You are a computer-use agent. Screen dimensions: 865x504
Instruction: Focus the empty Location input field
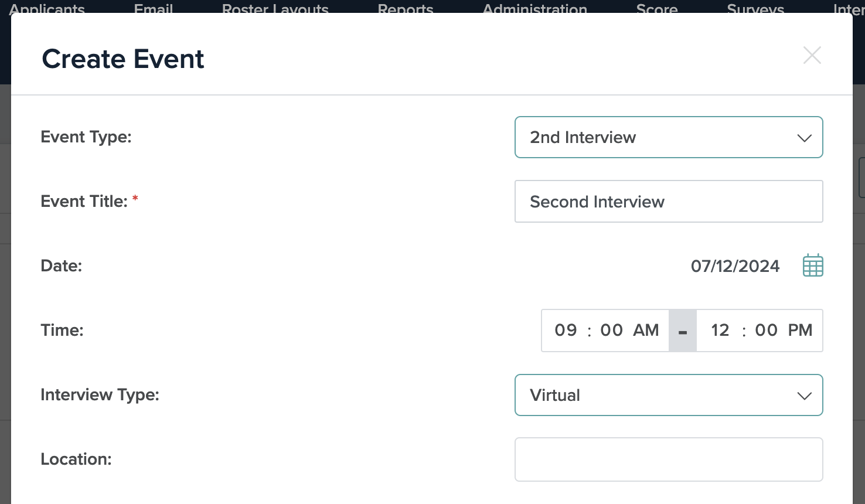point(668,459)
